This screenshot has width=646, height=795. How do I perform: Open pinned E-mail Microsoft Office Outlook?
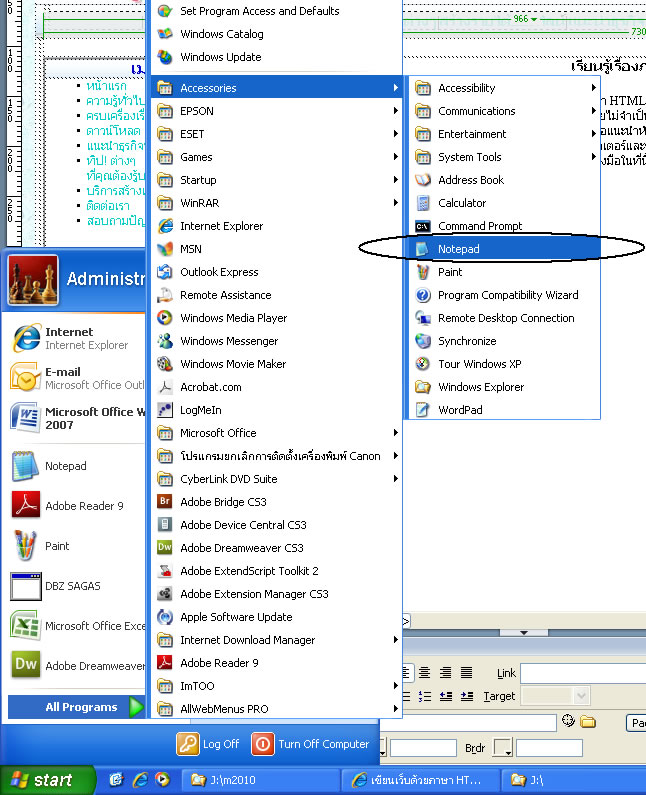76,378
